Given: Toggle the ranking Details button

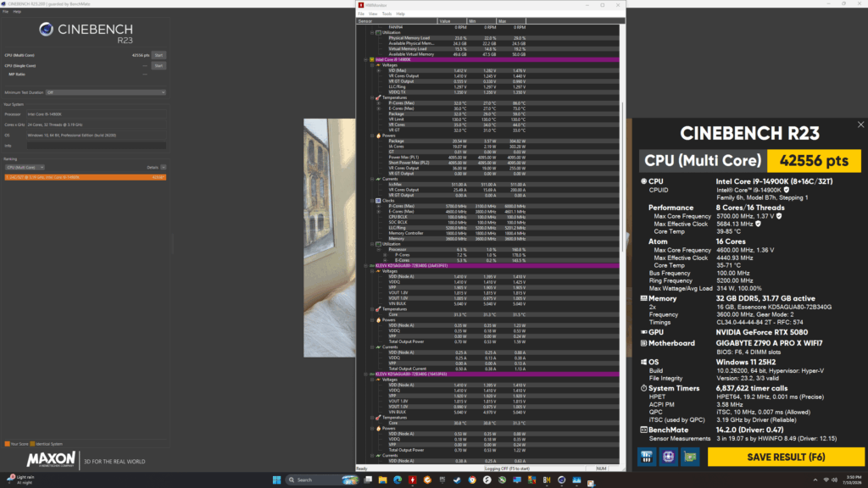Looking at the screenshot, I should [x=164, y=167].
